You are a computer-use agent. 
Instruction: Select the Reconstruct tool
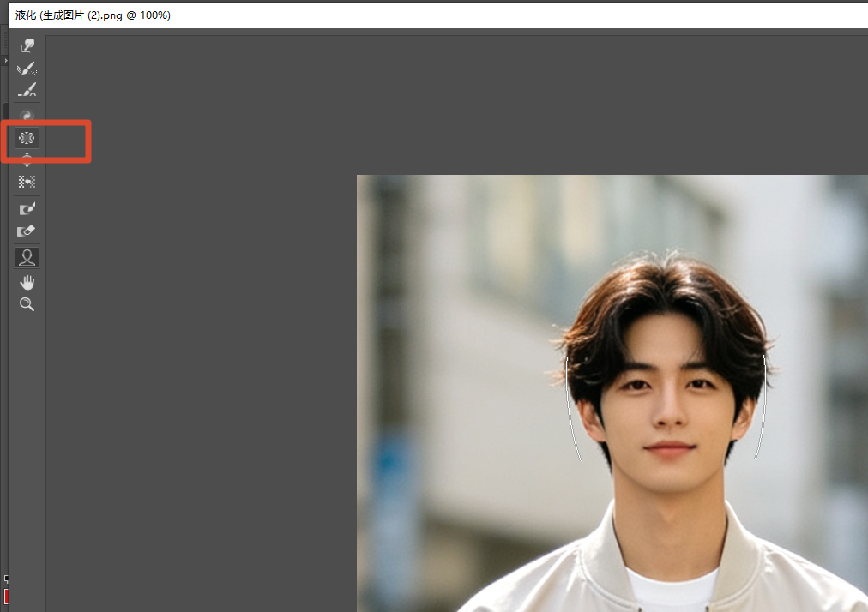pyautogui.click(x=27, y=69)
